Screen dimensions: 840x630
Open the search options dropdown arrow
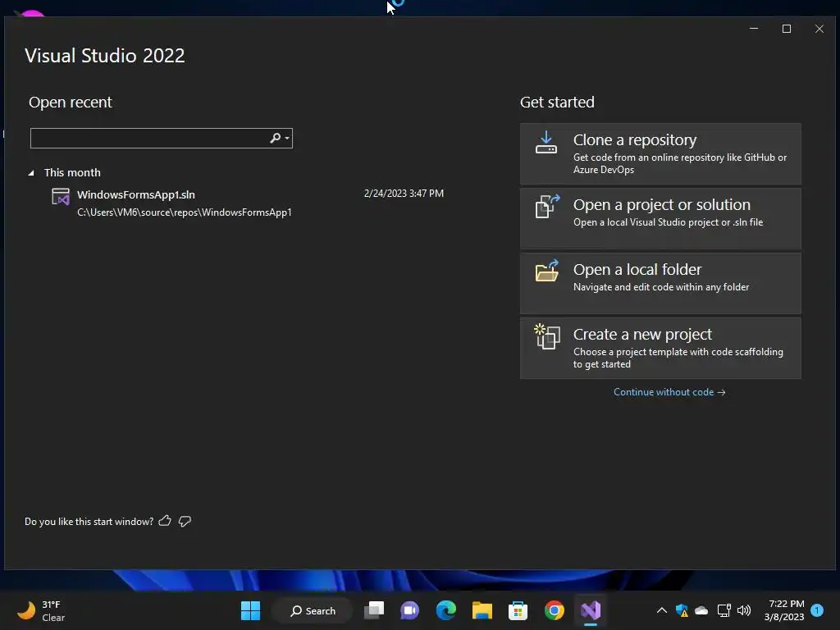287,138
